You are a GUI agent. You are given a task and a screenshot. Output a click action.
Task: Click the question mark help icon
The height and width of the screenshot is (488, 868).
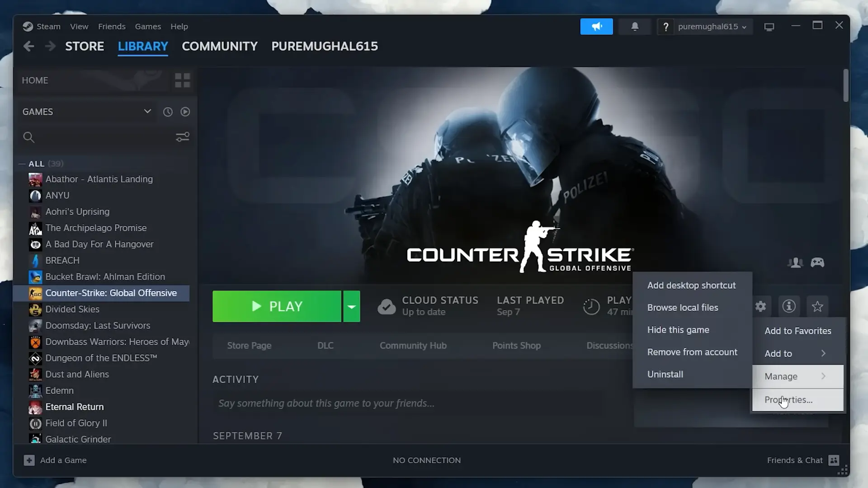coord(665,27)
